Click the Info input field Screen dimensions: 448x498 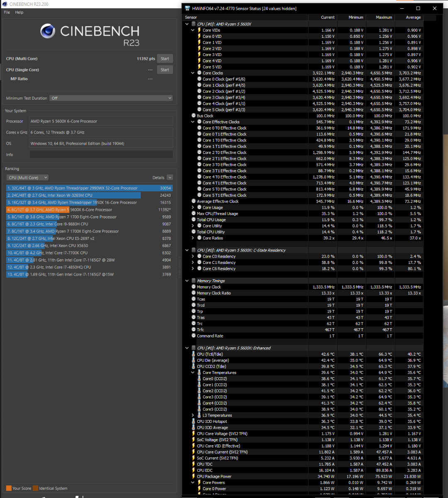101,154
